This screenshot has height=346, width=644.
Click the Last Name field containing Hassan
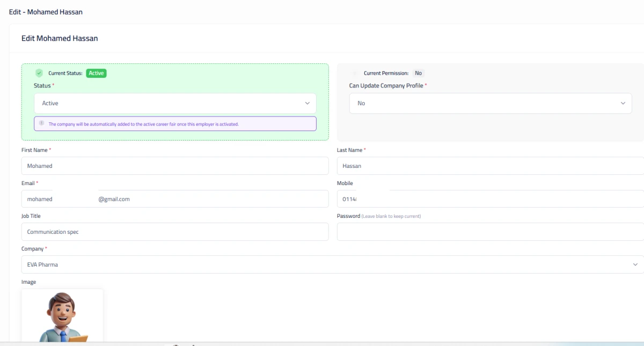coord(489,166)
